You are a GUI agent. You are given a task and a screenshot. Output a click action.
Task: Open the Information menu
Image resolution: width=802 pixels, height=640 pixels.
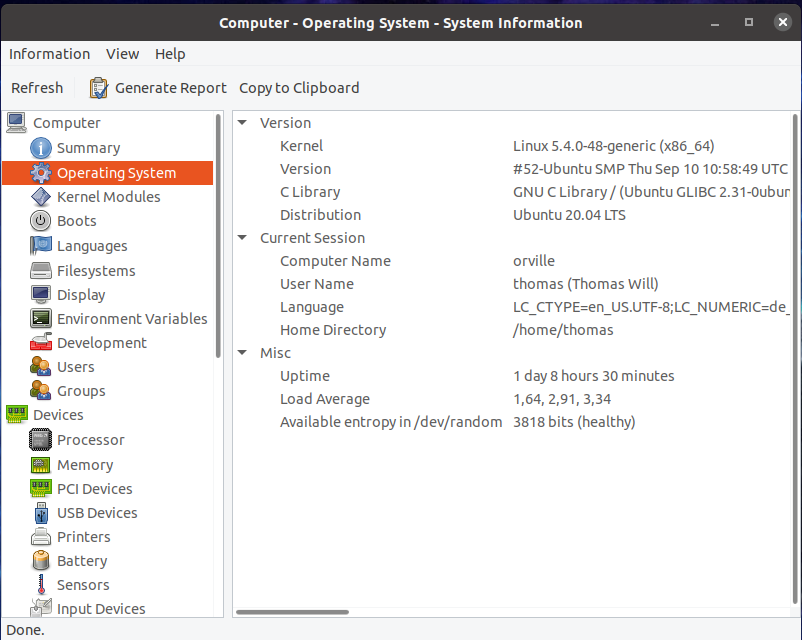point(49,54)
